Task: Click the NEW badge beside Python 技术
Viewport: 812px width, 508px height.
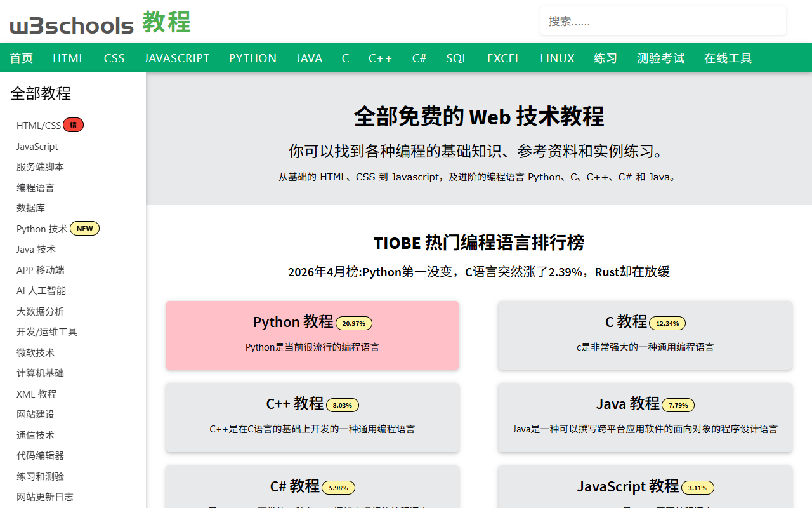Action: click(x=84, y=229)
